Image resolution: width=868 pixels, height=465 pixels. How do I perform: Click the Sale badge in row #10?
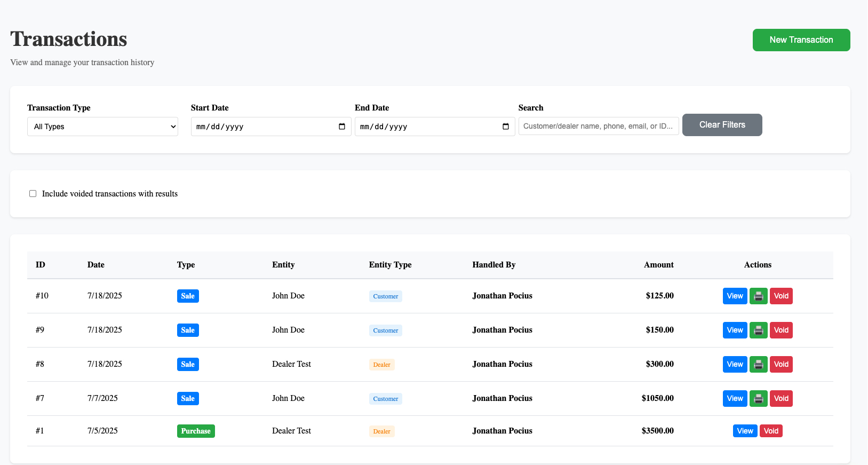click(x=188, y=296)
